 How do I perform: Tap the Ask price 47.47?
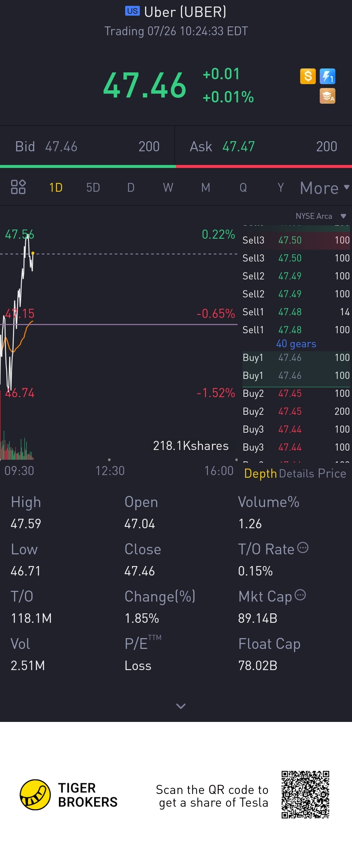(x=239, y=147)
